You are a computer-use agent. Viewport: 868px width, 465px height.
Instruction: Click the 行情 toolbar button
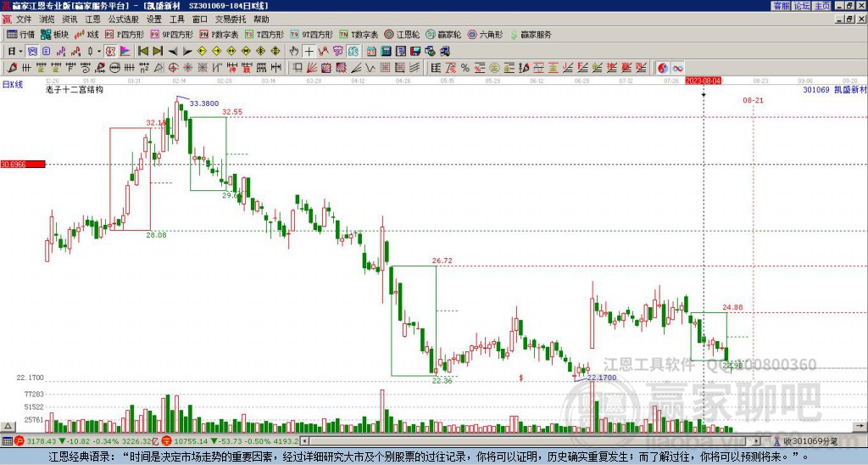pos(21,34)
